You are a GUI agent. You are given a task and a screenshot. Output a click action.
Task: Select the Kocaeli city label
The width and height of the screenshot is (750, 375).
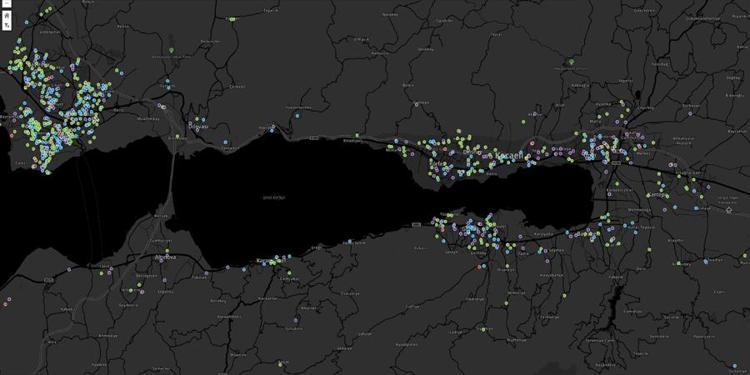click(510, 156)
